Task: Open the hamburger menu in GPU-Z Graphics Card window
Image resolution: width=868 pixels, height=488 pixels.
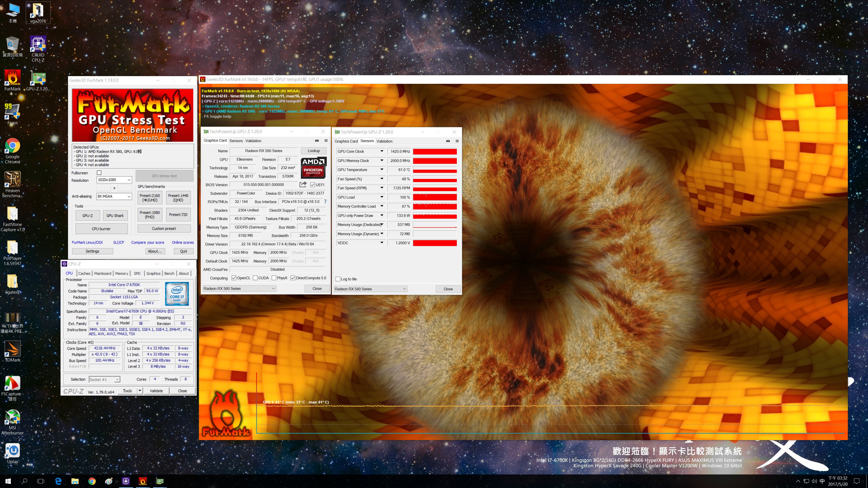Action: point(326,141)
